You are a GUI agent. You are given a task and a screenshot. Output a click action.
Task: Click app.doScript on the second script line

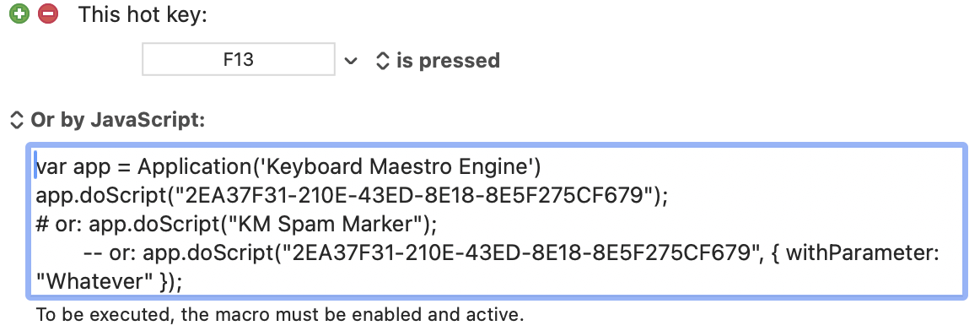click(100, 196)
